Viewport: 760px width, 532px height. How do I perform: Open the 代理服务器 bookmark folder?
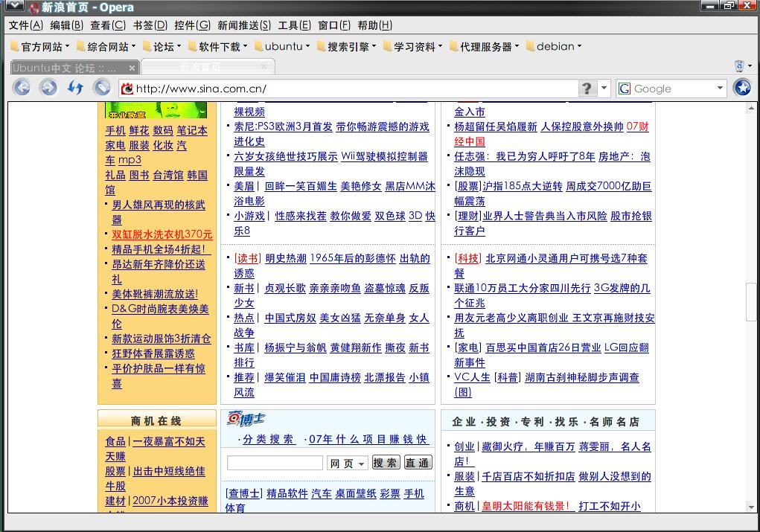tap(484, 47)
